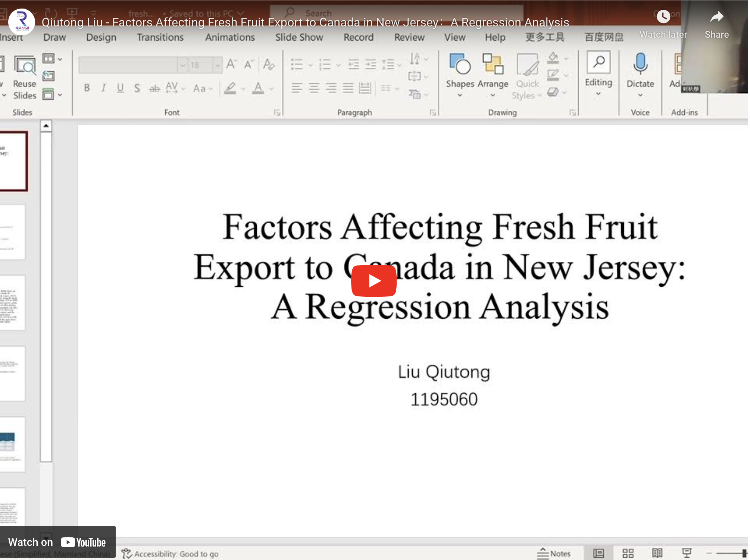The height and width of the screenshot is (560, 750).
Task: Open the Draw ribbon tab
Action: click(54, 37)
